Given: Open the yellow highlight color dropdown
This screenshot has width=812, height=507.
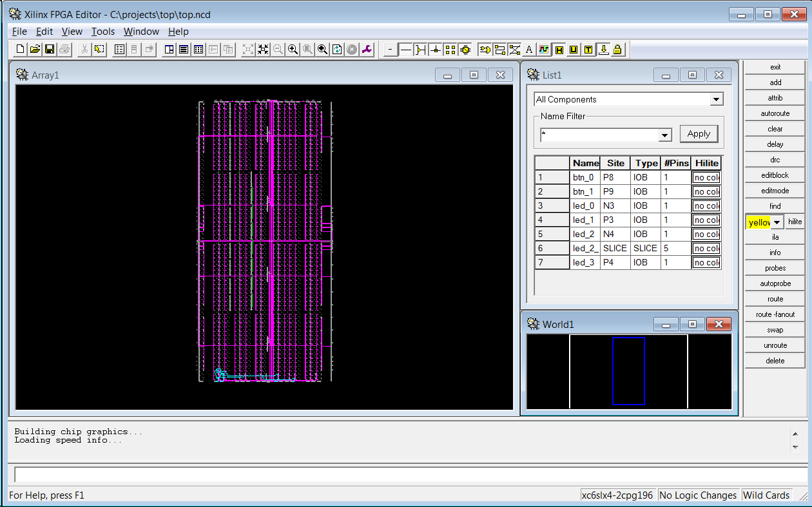Looking at the screenshot, I should tap(777, 222).
